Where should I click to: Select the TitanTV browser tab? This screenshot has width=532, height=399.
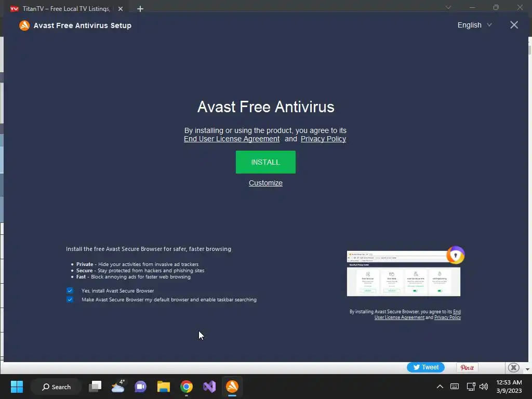tap(66, 9)
